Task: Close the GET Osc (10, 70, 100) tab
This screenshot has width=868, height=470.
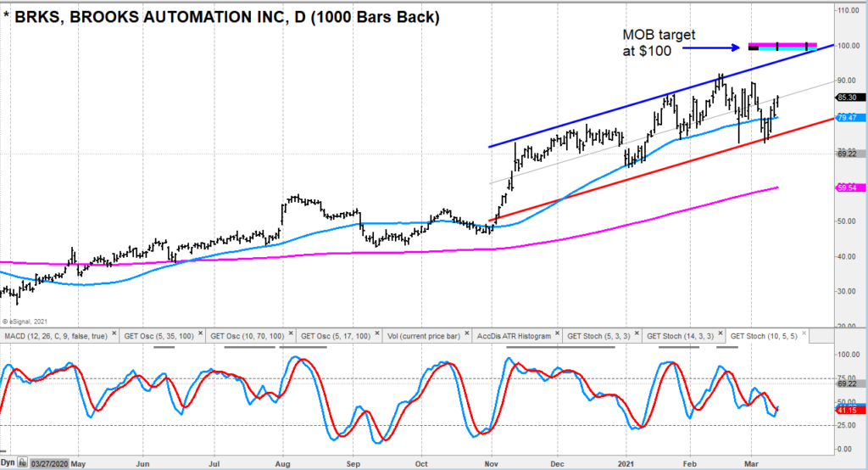Action: (291, 333)
